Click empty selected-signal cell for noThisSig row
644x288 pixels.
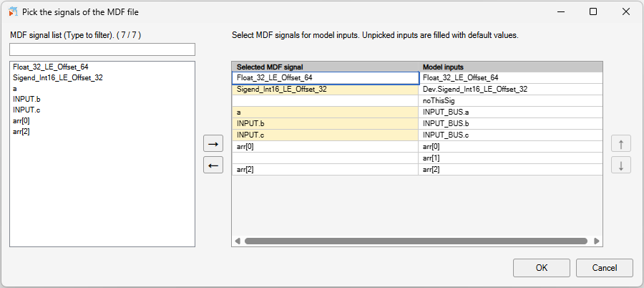[x=326, y=101]
